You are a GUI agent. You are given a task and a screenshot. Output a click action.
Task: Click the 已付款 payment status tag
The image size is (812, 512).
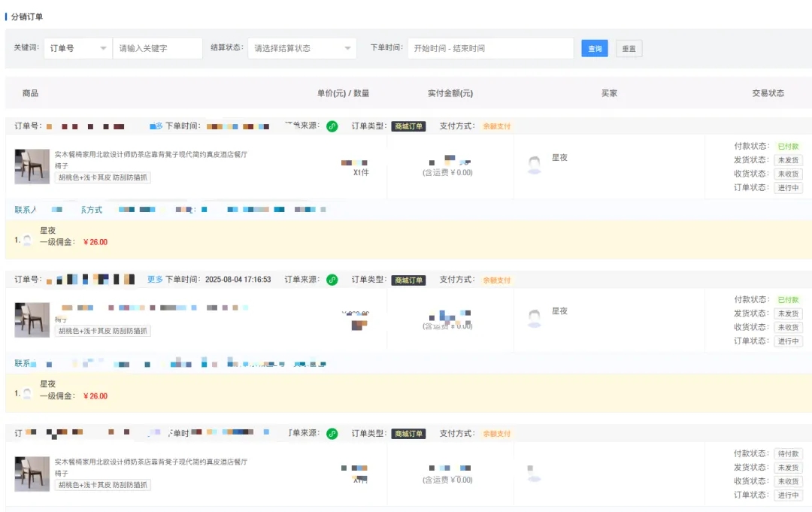tap(787, 146)
